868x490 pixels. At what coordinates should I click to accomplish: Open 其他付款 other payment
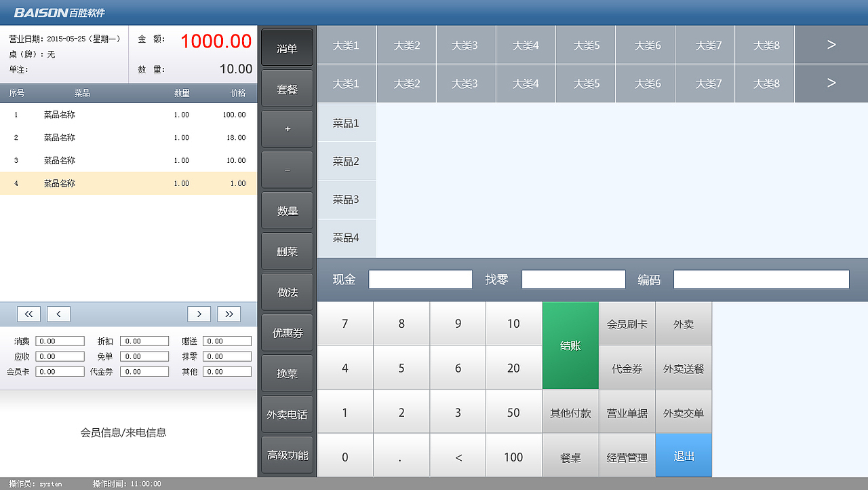point(570,412)
